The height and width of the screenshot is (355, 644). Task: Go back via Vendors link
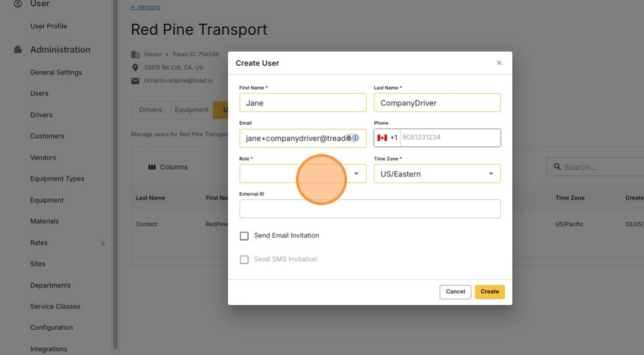[145, 7]
